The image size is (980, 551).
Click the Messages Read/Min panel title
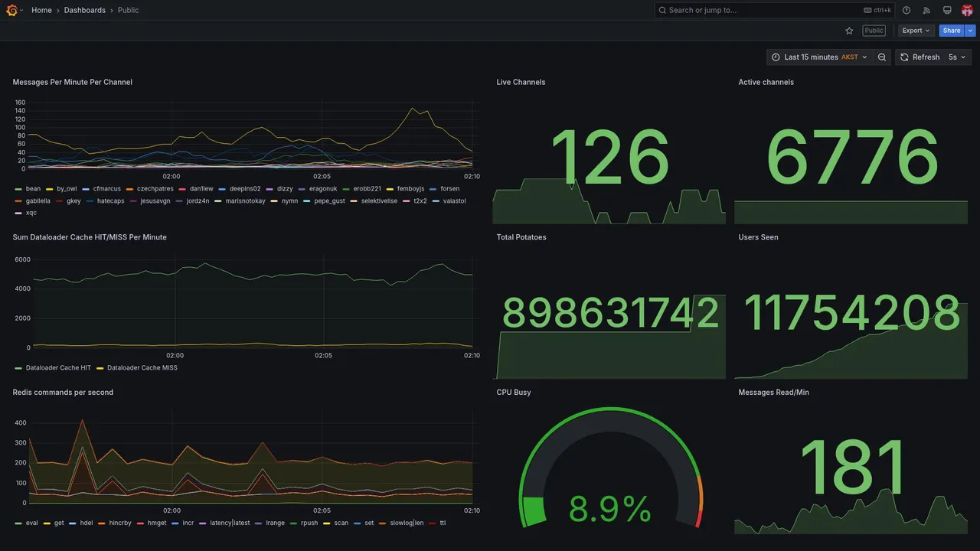(774, 393)
